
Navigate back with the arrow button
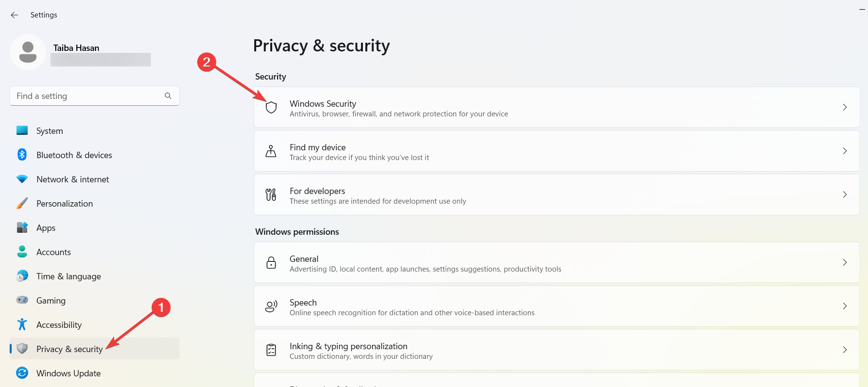click(14, 15)
